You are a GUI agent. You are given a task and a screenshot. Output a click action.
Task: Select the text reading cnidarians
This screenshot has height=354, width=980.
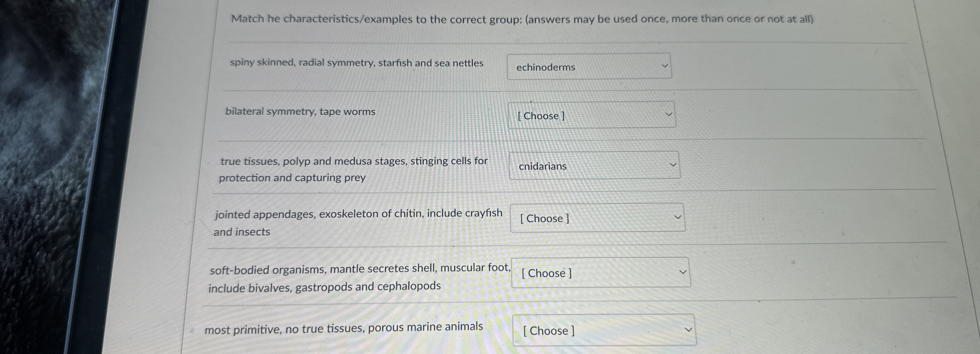pyautogui.click(x=542, y=166)
